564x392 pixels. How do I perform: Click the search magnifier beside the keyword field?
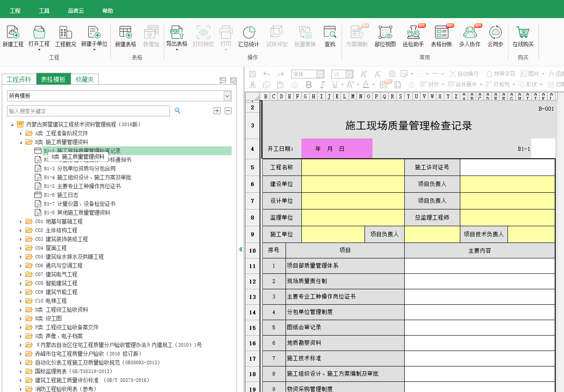[177, 111]
